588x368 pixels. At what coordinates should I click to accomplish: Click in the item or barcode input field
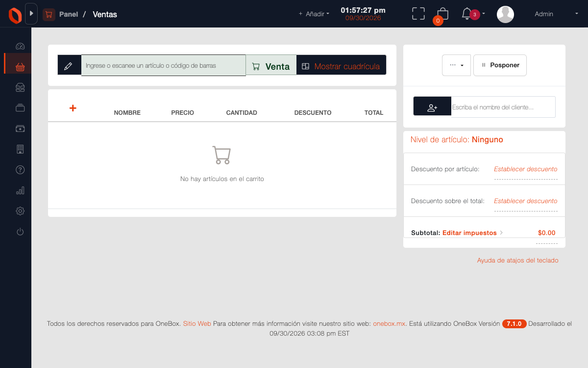pos(163,65)
